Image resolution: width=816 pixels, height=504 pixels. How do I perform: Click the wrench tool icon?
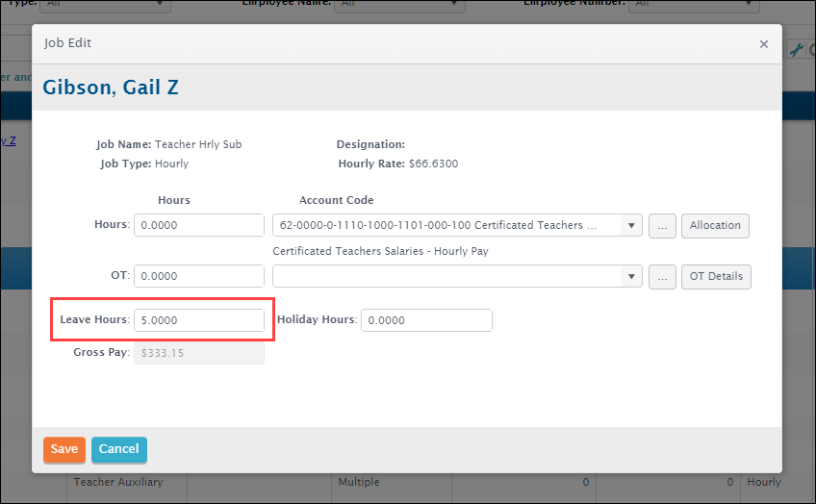796,50
